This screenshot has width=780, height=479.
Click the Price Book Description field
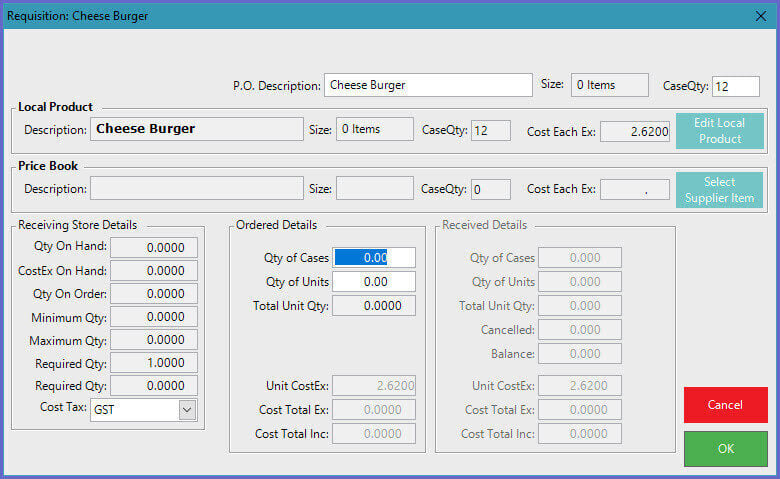coord(197,189)
